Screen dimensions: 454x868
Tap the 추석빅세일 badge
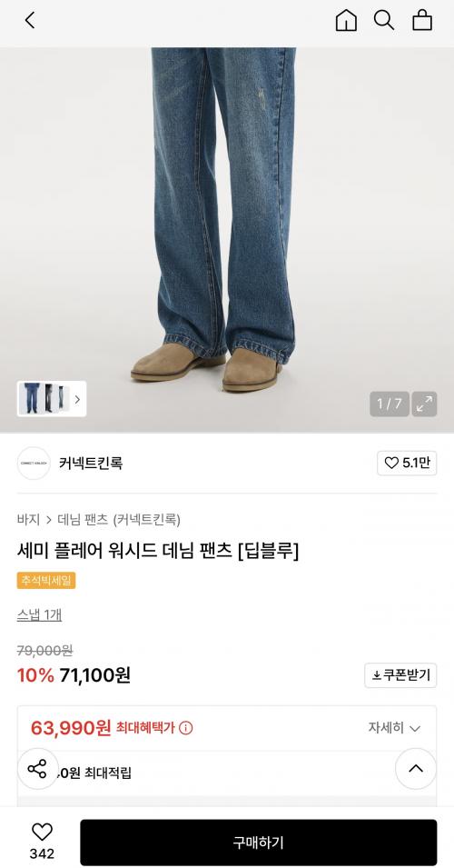pyautogui.click(x=46, y=581)
